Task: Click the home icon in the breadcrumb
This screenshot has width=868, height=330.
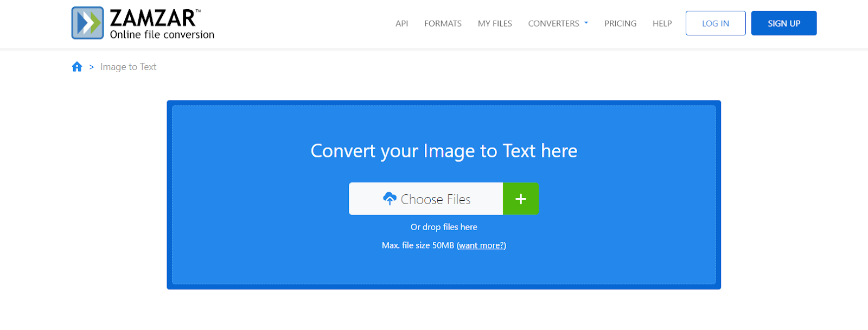Action: [77, 67]
